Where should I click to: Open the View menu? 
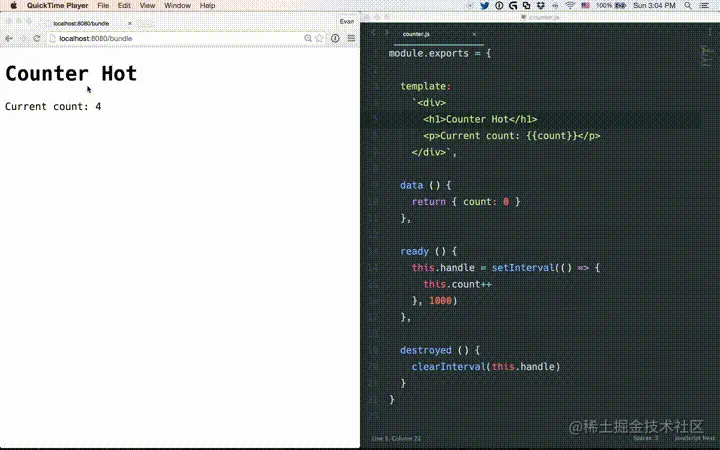click(x=147, y=6)
